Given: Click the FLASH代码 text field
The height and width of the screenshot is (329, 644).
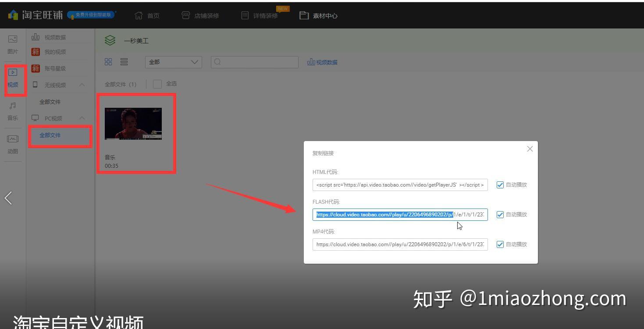Looking at the screenshot, I should [400, 215].
